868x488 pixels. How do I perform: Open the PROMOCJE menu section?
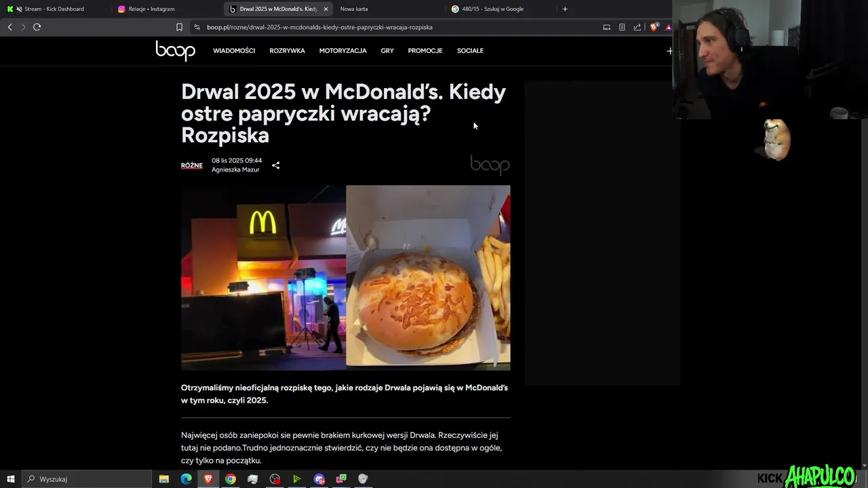(x=425, y=51)
